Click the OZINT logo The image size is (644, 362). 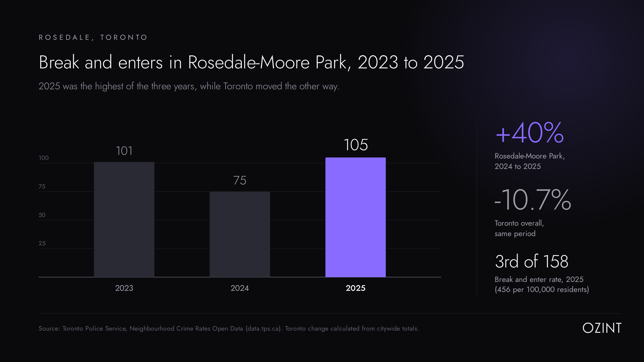[x=602, y=328]
